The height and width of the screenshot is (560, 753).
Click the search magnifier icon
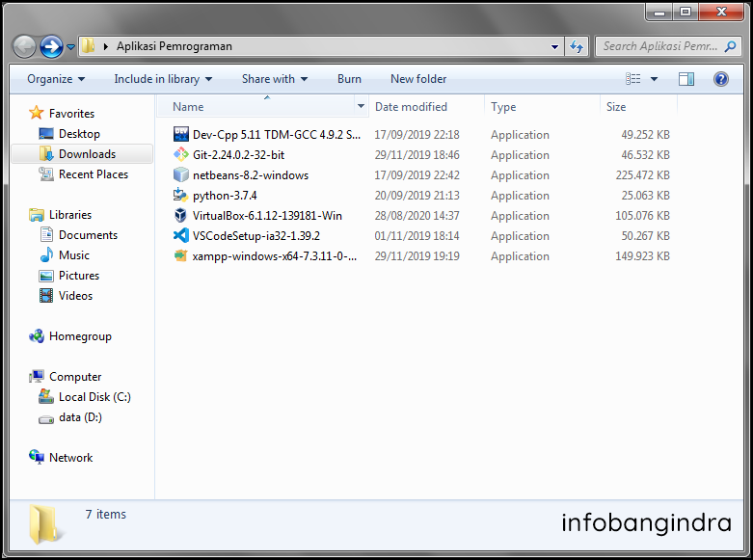coord(731,46)
